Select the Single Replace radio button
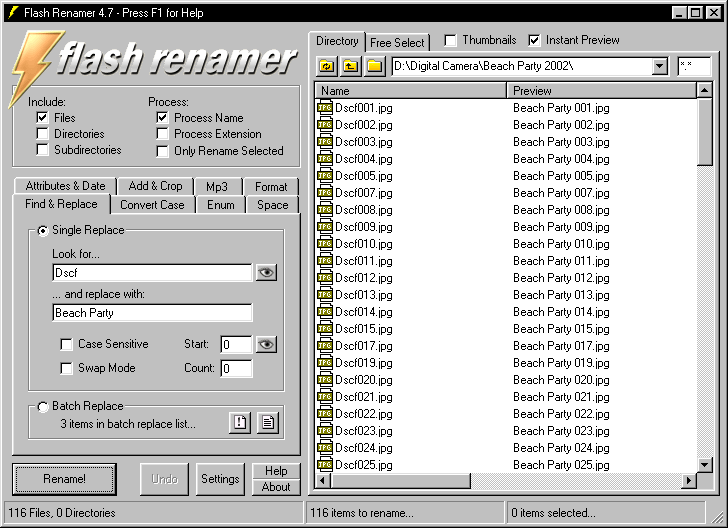This screenshot has height=528, width=728. pyautogui.click(x=43, y=230)
